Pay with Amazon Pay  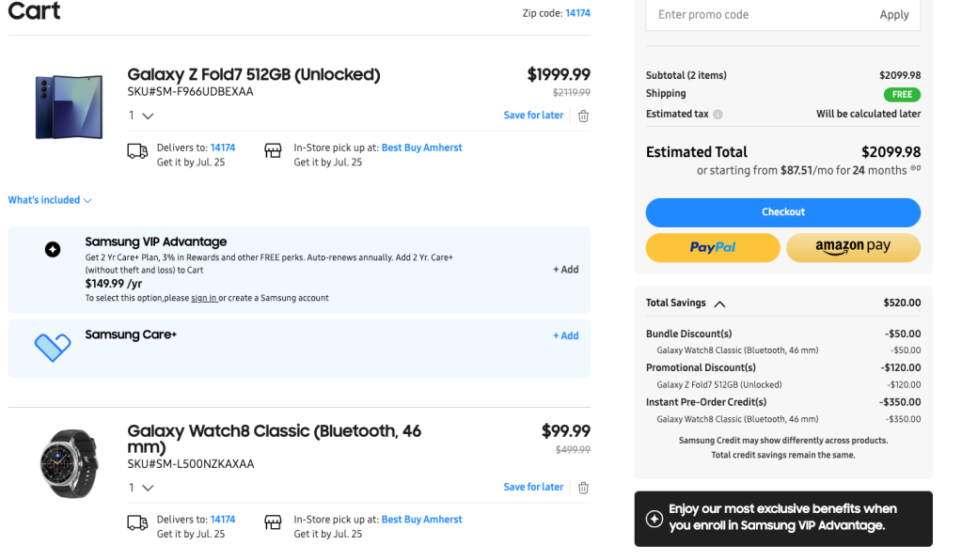pyautogui.click(x=853, y=247)
